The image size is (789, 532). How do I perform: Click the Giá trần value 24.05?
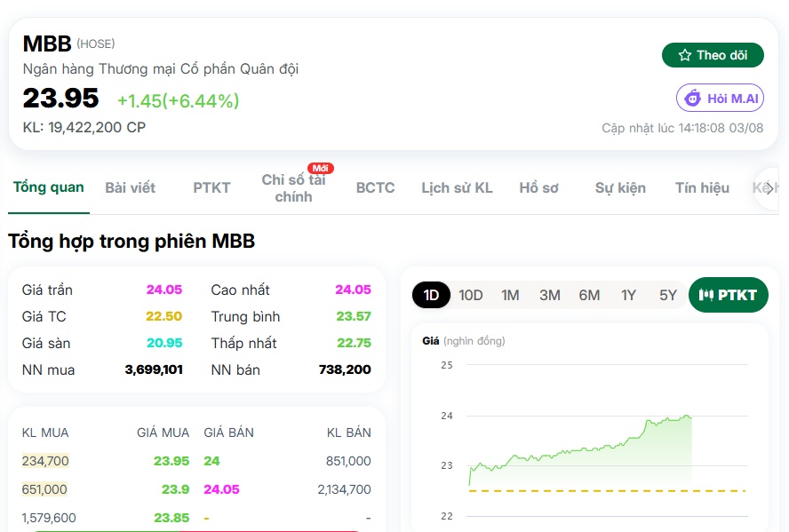(x=164, y=290)
